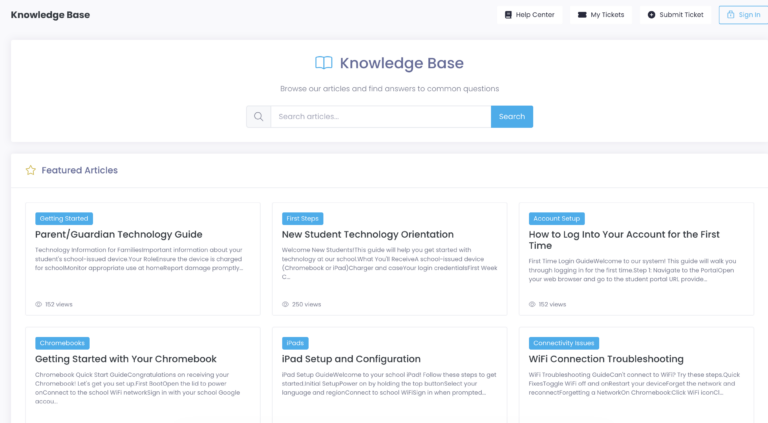Open Parent/Guardian Technology Guide article

click(x=119, y=235)
